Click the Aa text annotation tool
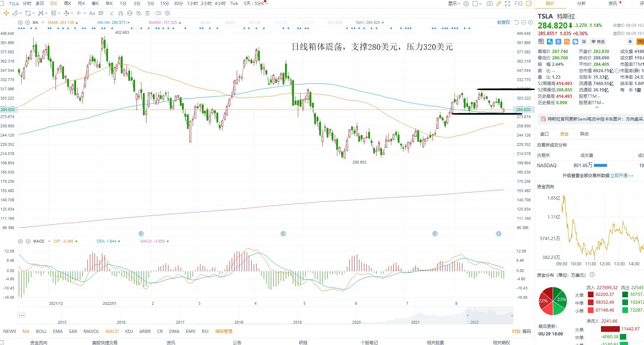The width and height of the screenshot is (644, 345). 92,13
